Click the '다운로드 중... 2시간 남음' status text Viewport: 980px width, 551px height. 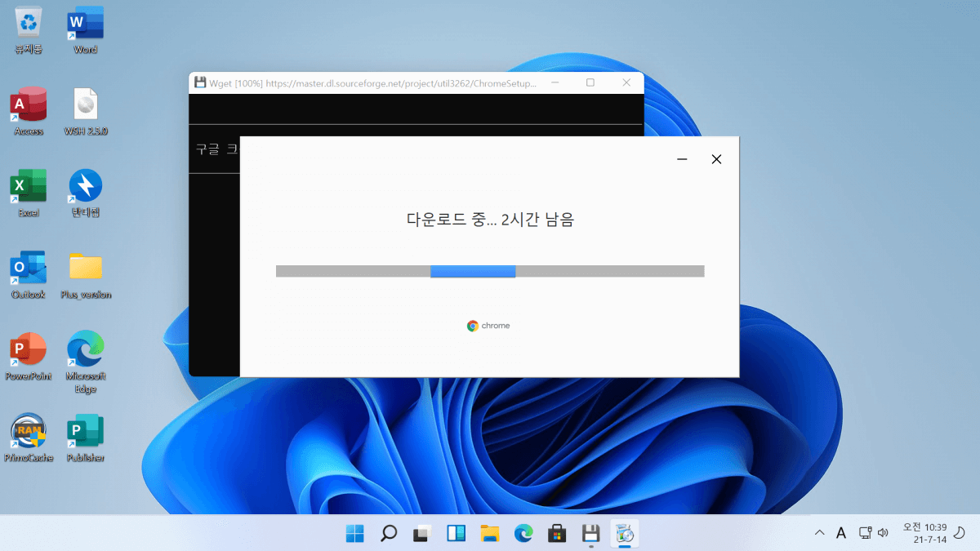point(490,219)
